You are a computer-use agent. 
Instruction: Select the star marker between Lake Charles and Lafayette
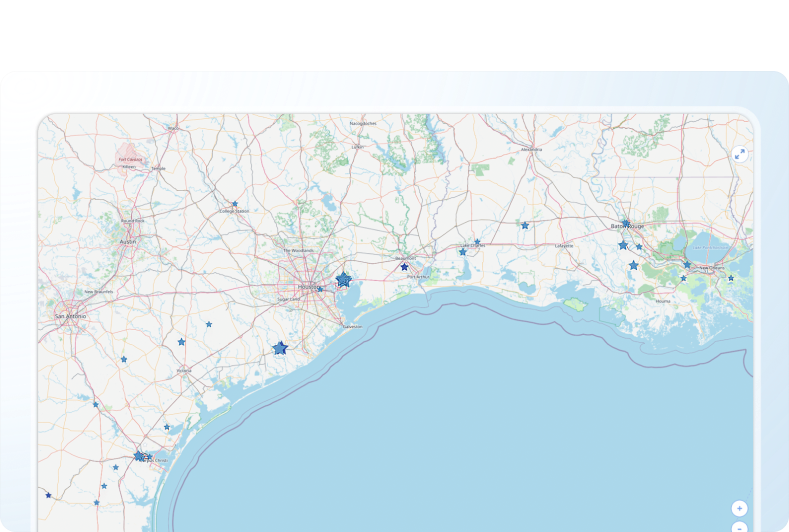524,226
